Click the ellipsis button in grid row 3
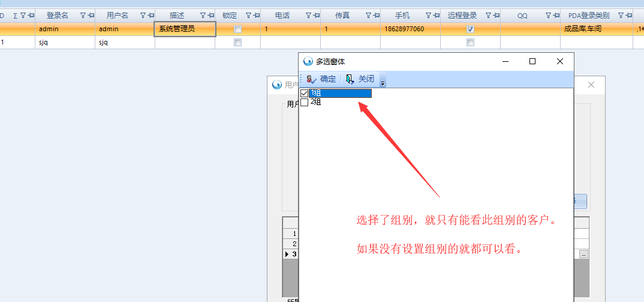The height and width of the screenshot is (302, 644). [x=583, y=254]
